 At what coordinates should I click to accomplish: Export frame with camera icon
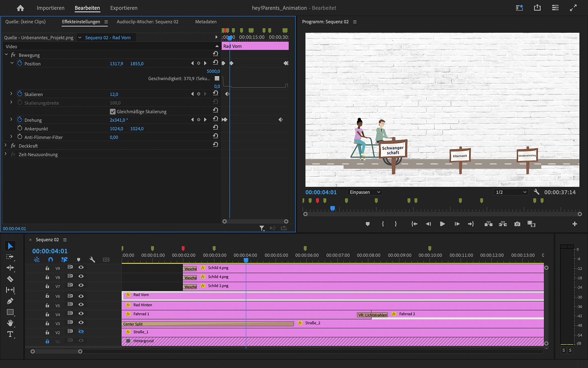[517, 224]
